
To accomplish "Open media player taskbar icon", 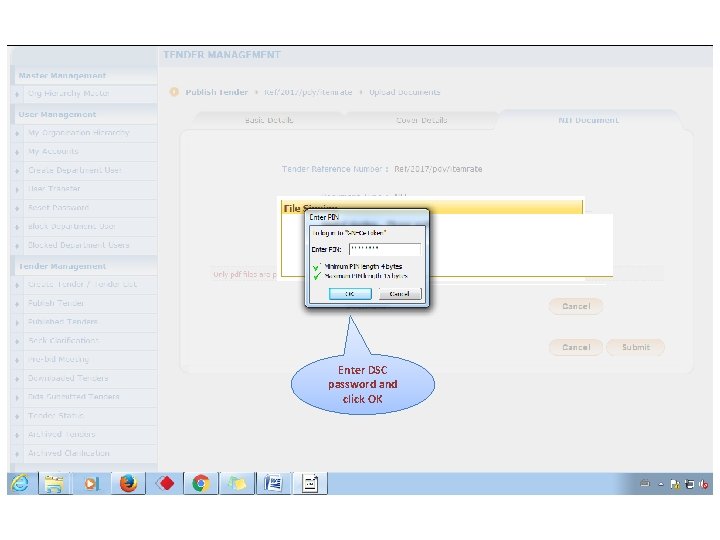I will (x=91, y=484).
